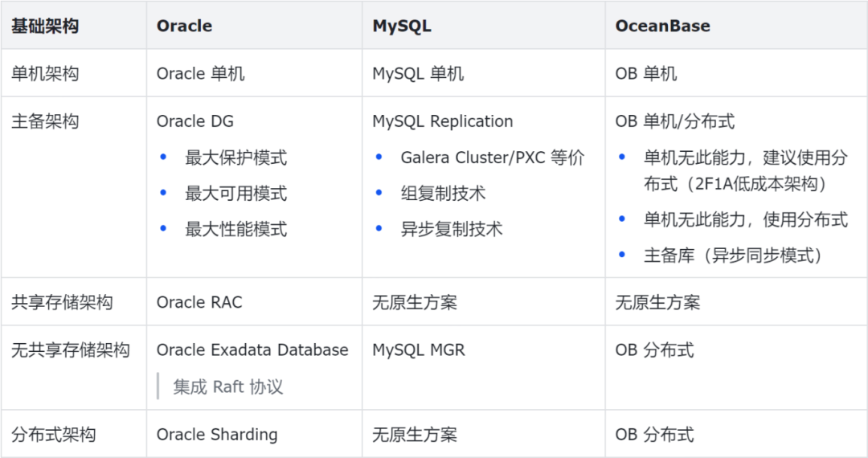Select the "MySQL MGR" cell
The height and width of the screenshot is (458, 868).
(418, 350)
